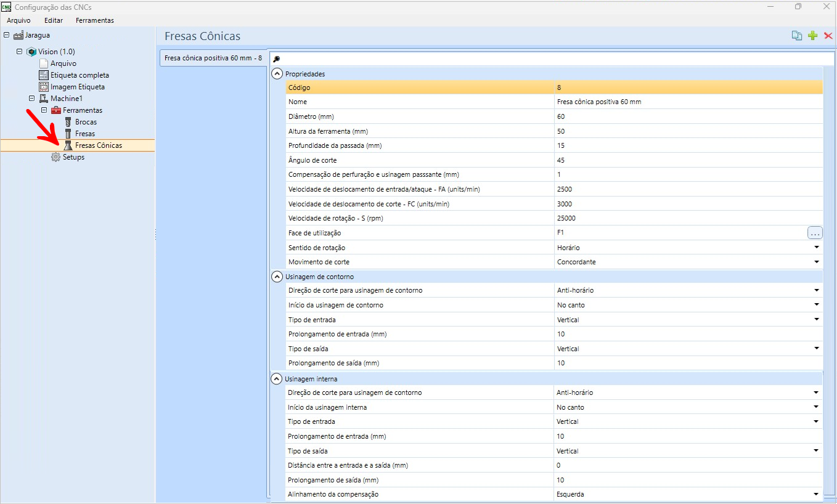
Task: Click the Ângulo de corte label
Action: click(312, 160)
